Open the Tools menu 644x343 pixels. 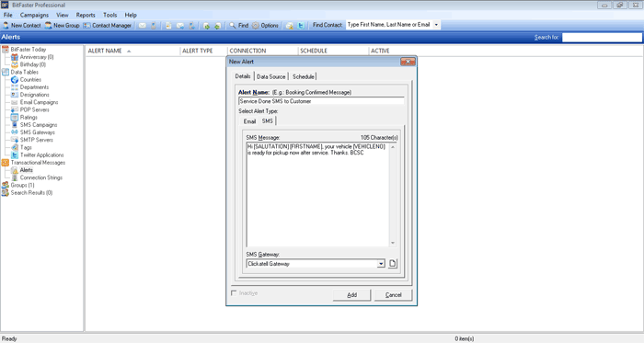click(109, 15)
